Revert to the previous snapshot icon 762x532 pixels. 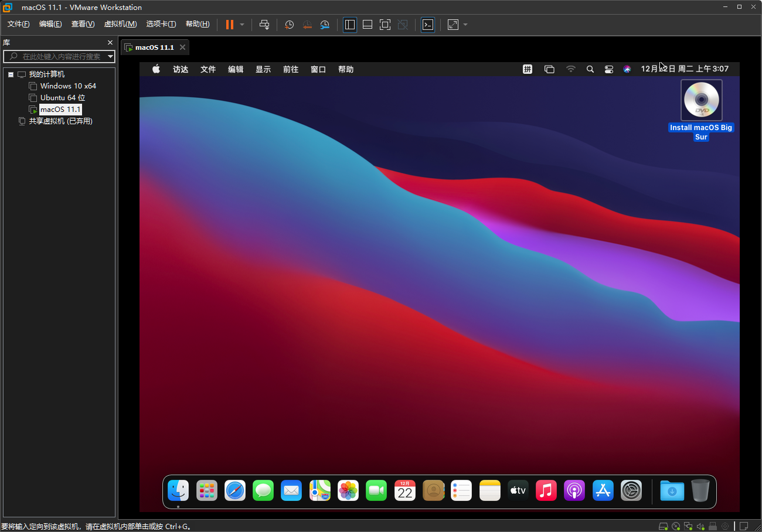click(x=307, y=25)
